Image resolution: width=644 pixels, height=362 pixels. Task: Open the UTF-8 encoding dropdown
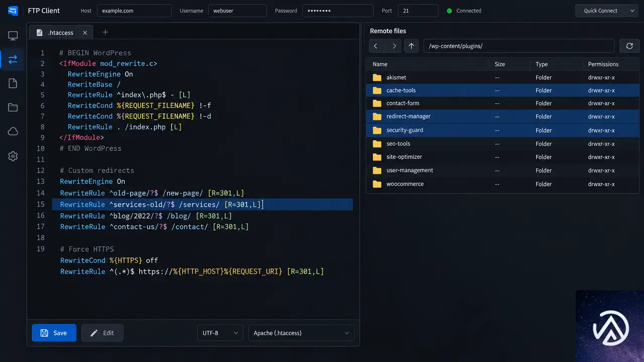point(220,333)
